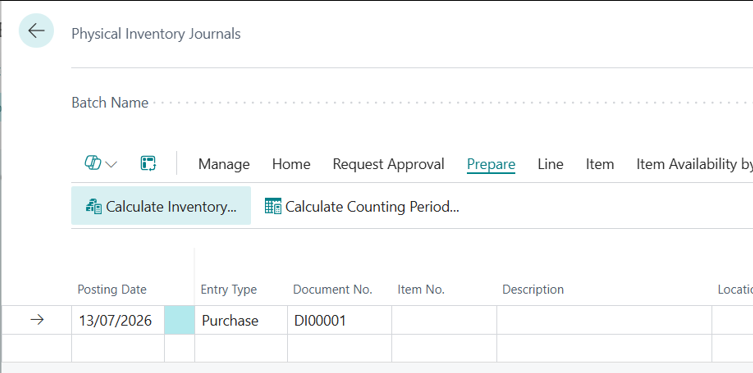Click the row selector arrow for the DI00001 row
This screenshot has width=753, height=373.
coord(37,320)
